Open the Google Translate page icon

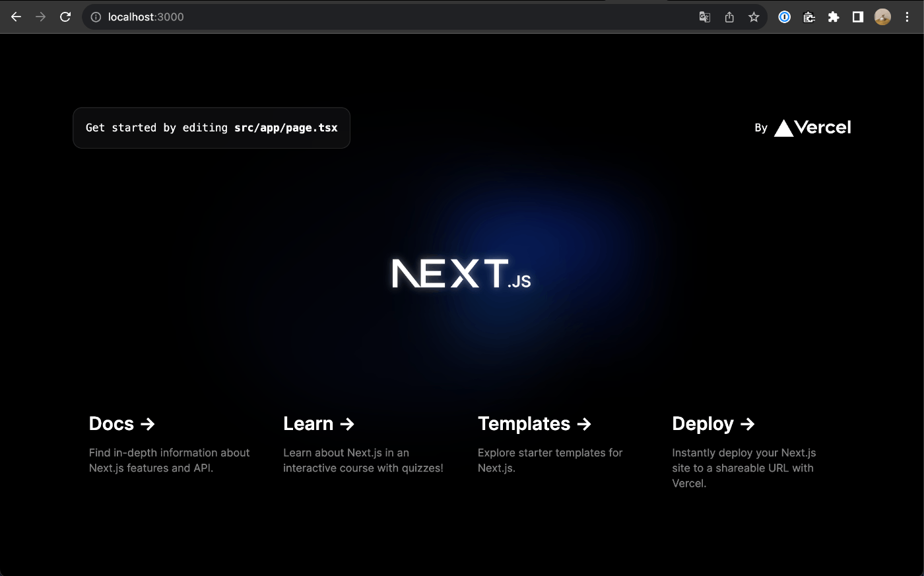click(x=705, y=17)
